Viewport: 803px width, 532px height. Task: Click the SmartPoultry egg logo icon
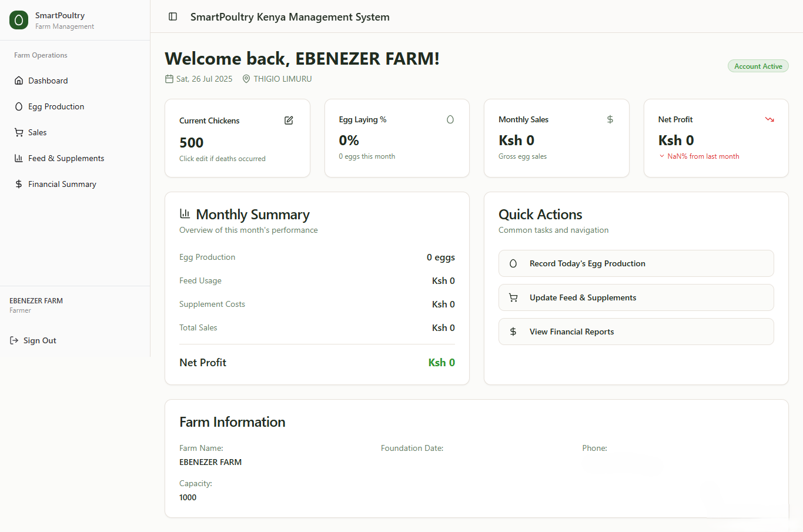(x=19, y=20)
